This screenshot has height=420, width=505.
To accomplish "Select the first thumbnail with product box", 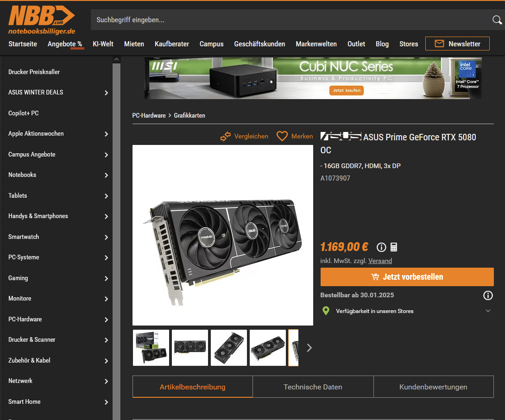I will tap(151, 348).
